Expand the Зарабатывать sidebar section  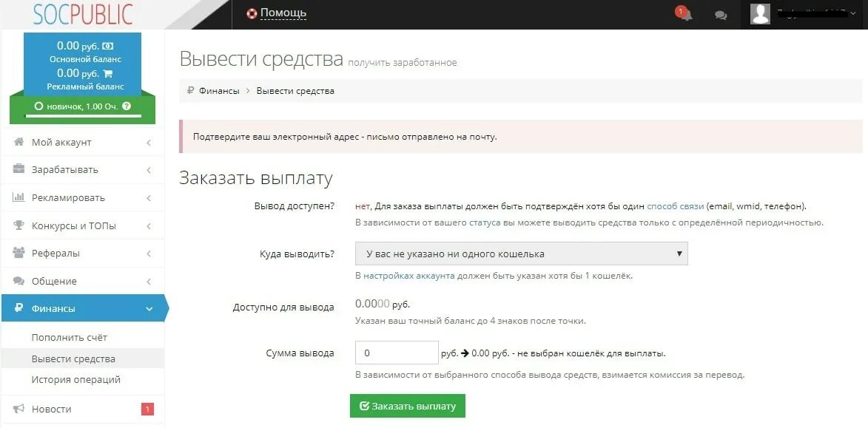click(83, 170)
